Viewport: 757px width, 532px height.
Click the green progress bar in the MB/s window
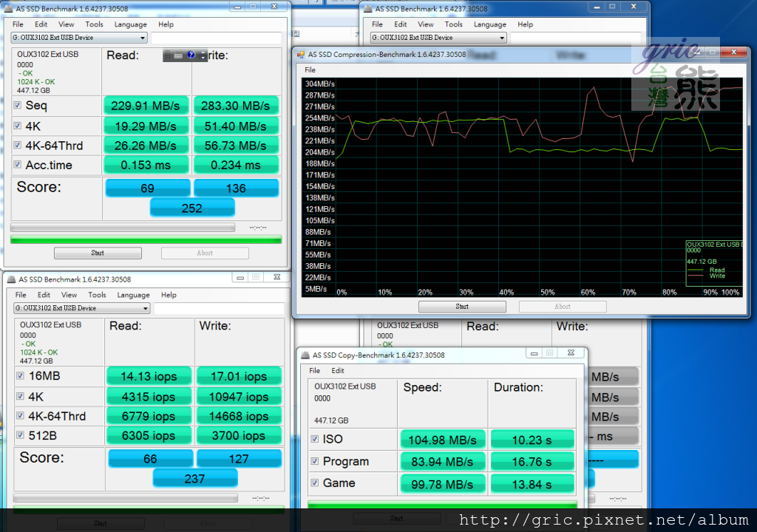146,239
